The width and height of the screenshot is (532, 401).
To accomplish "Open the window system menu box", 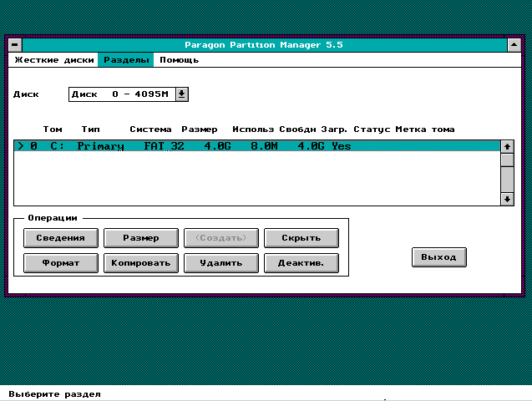I will coord(15,45).
